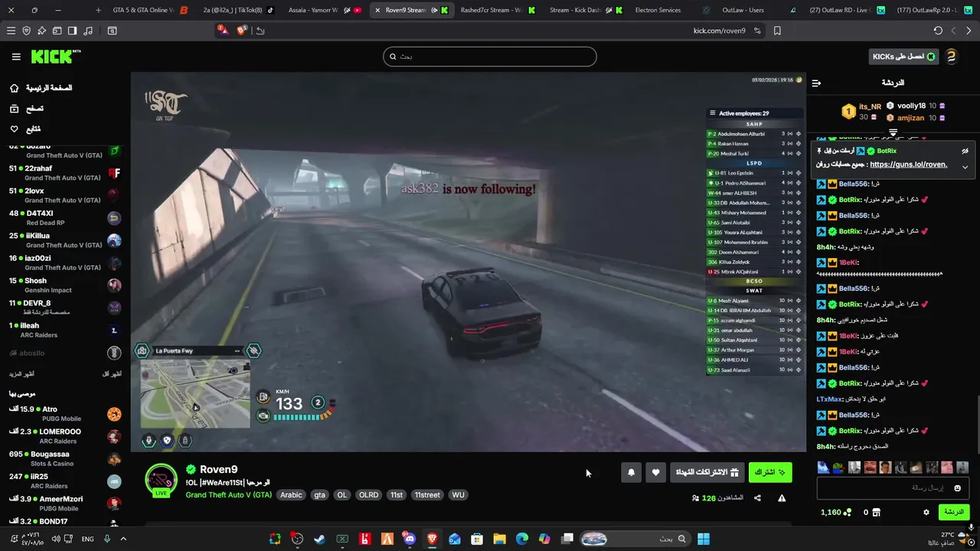Click the taskbar search box
The image size is (980, 551).
[x=635, y=539]
